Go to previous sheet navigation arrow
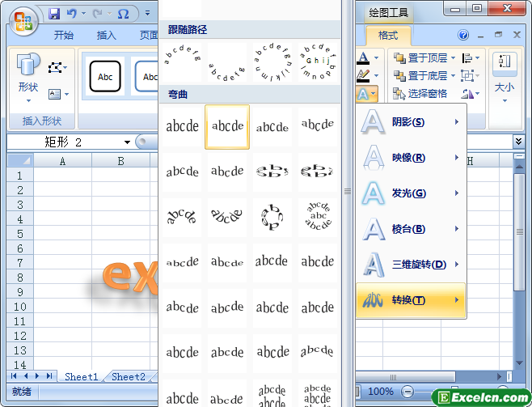 point(26,375)
